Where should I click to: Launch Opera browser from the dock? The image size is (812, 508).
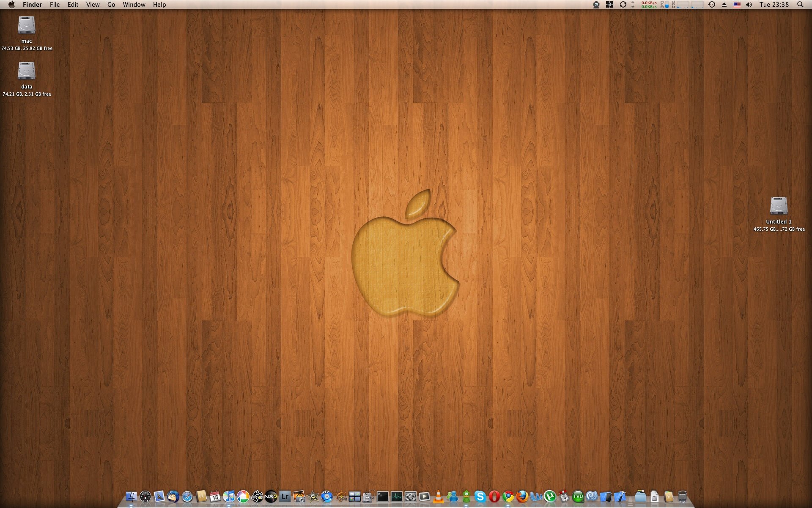coord(494,496)
